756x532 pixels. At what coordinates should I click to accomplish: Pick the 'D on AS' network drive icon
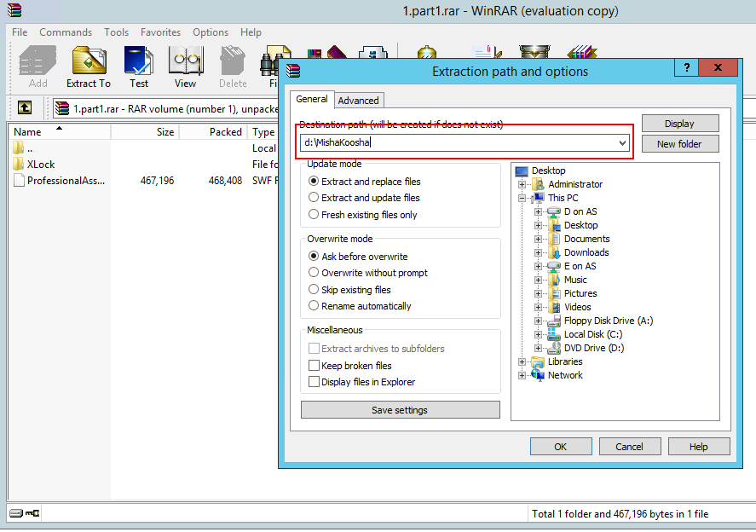point(554,211)
